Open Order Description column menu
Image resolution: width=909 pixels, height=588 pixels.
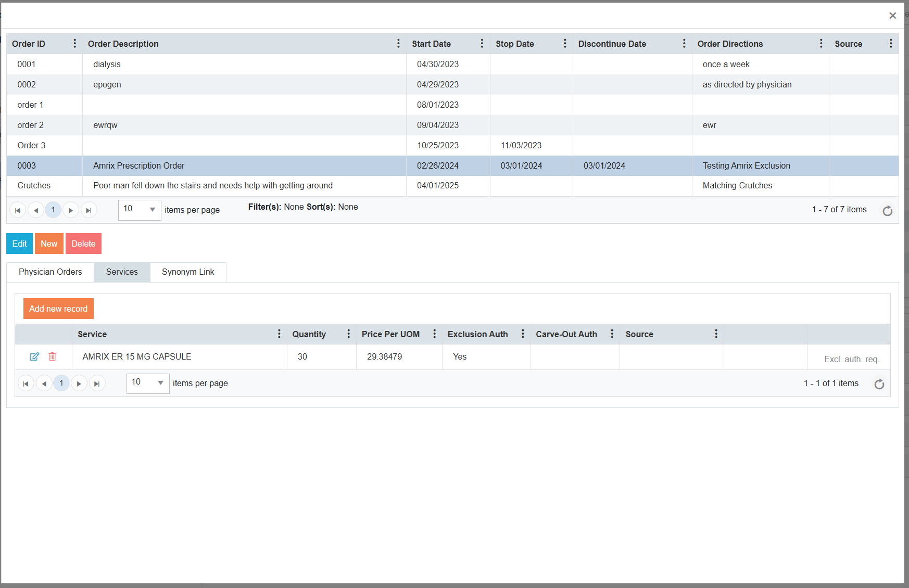(x=399, y=44)
